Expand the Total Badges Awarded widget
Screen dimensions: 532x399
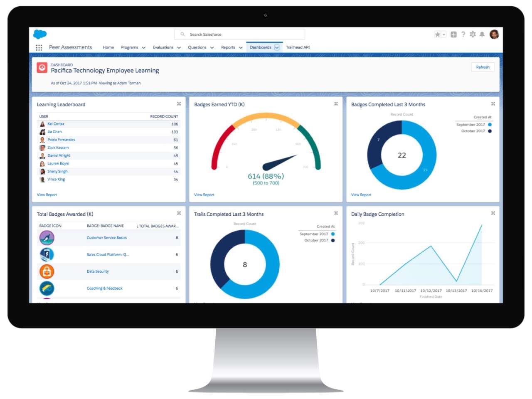tap(179, 213)
